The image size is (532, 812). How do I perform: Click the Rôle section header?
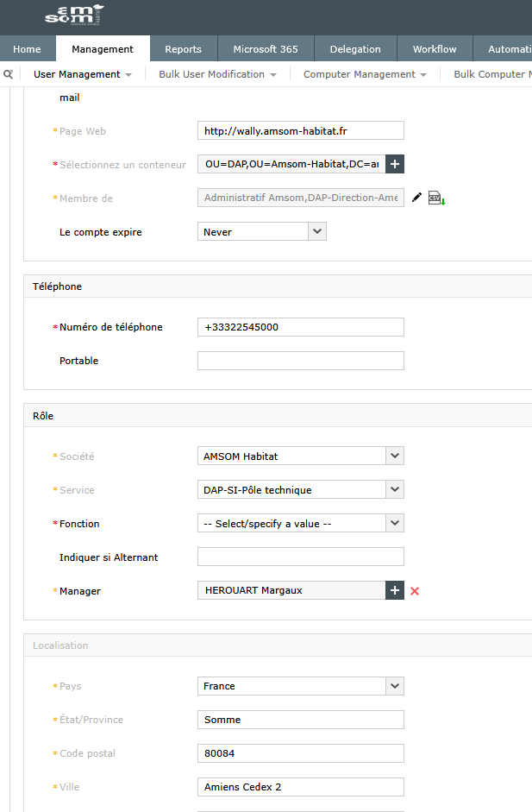tap(278, 416)
